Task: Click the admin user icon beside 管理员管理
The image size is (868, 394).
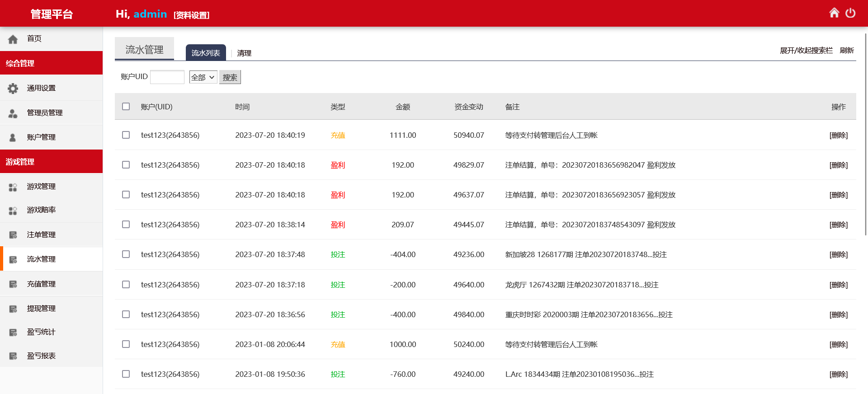Action: point(13,113)
